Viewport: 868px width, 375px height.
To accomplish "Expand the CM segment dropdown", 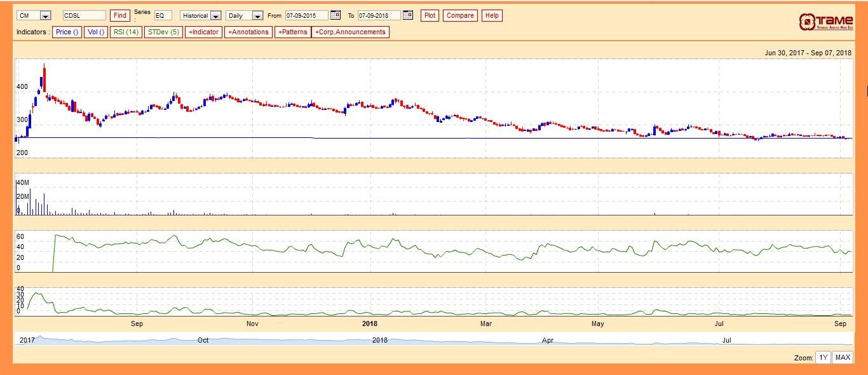I will pos(45,16).
